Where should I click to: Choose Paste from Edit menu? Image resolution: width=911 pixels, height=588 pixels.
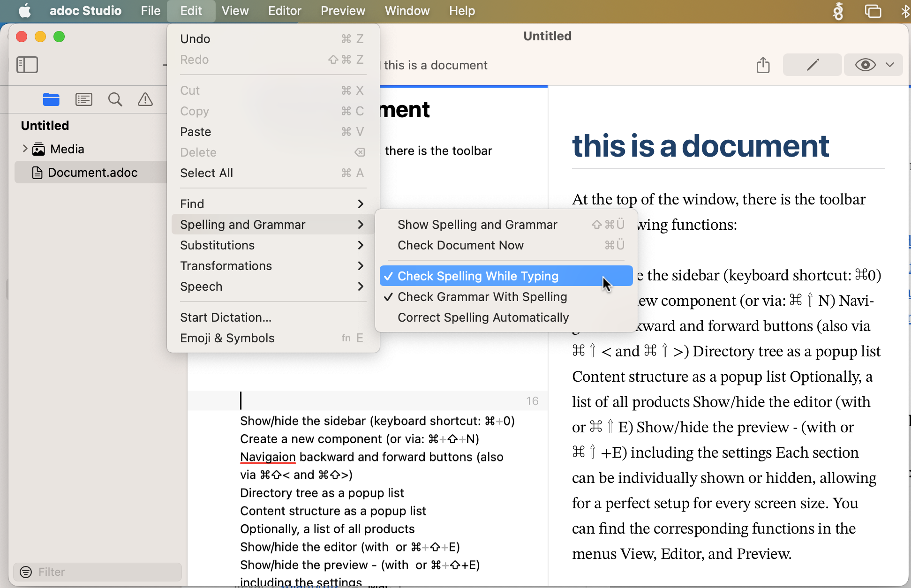pyautogui.click(x=273, y=132)
